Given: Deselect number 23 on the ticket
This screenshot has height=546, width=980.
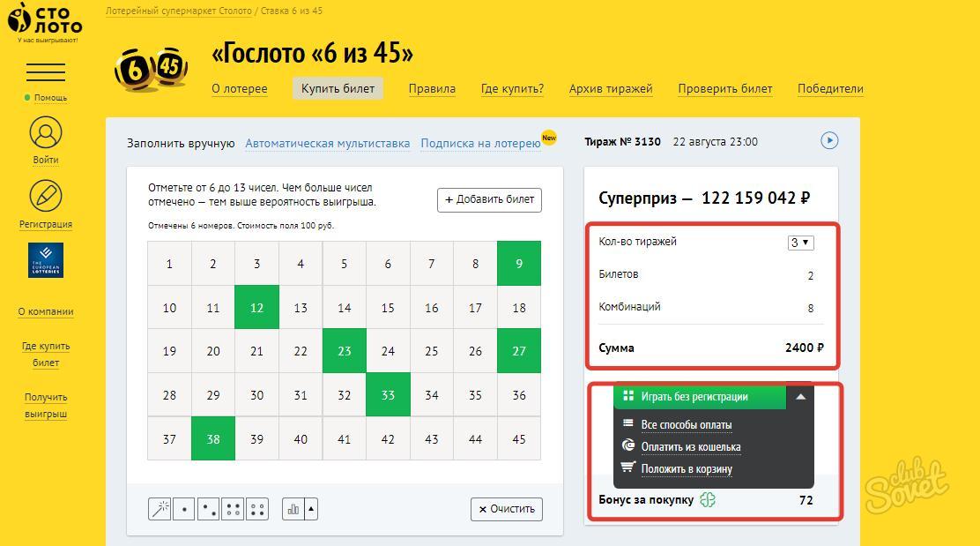Looking at the screenshot, I should 345,351.
